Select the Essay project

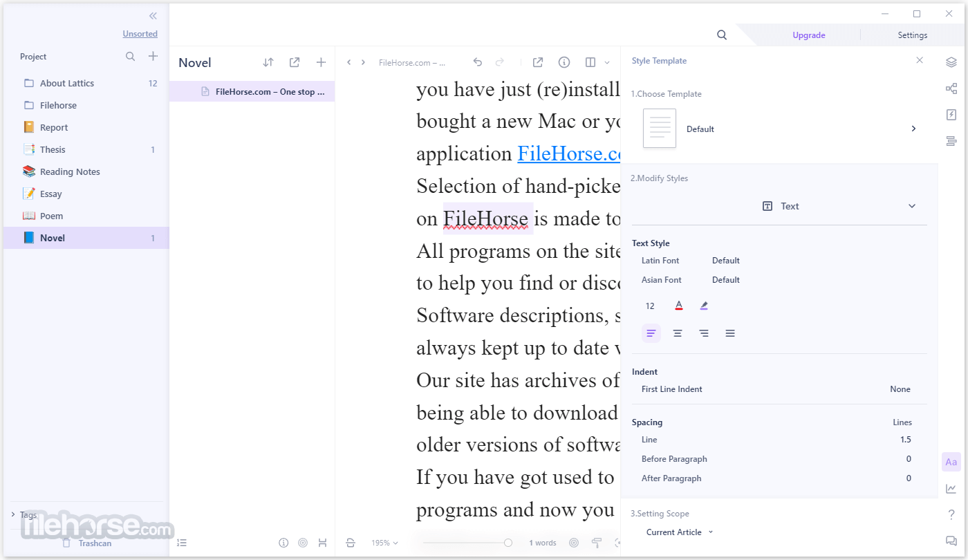tap(86, 194)
